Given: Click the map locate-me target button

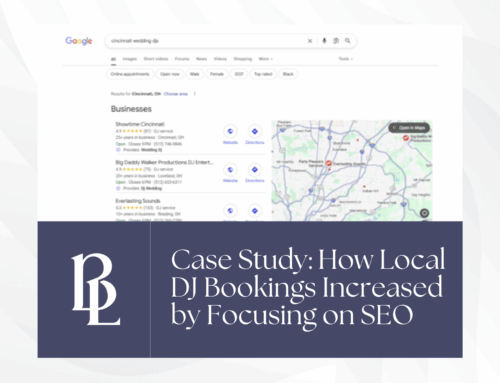Looking at the screenshot, I should pyautogui.click(x=424, y=213).
